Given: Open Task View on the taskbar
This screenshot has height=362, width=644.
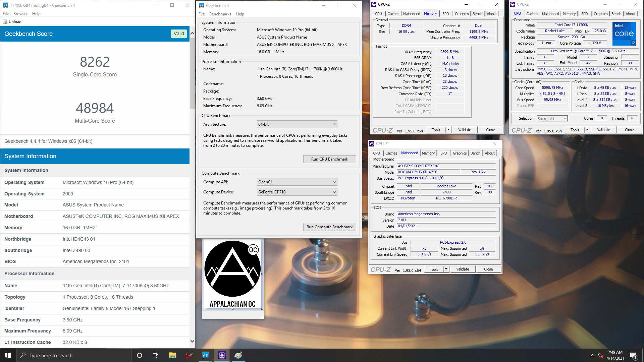Looking at the screenshot, I should (x=156, y=355).
